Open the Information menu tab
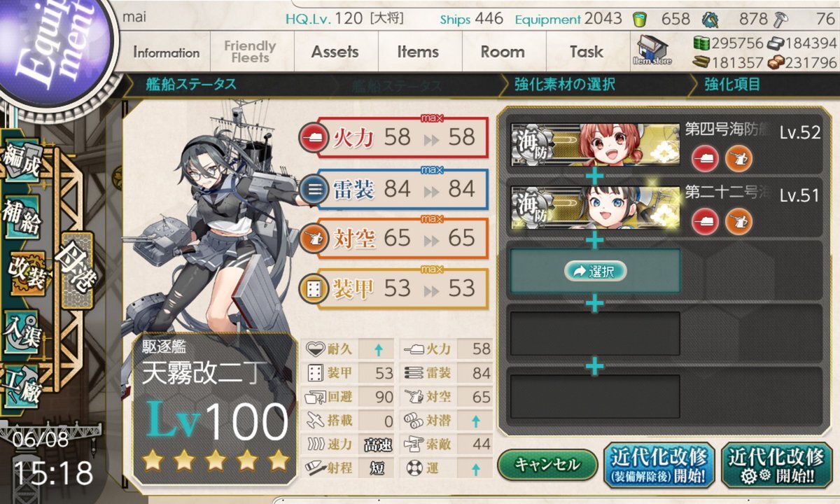Screen dimensions: 840x504 (x=166, y=52)
